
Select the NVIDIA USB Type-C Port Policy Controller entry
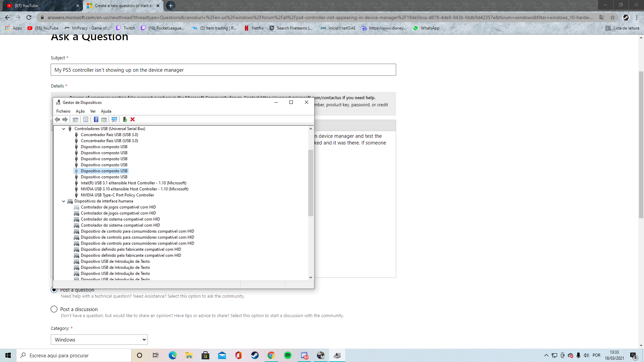click(x=117, y=195)
